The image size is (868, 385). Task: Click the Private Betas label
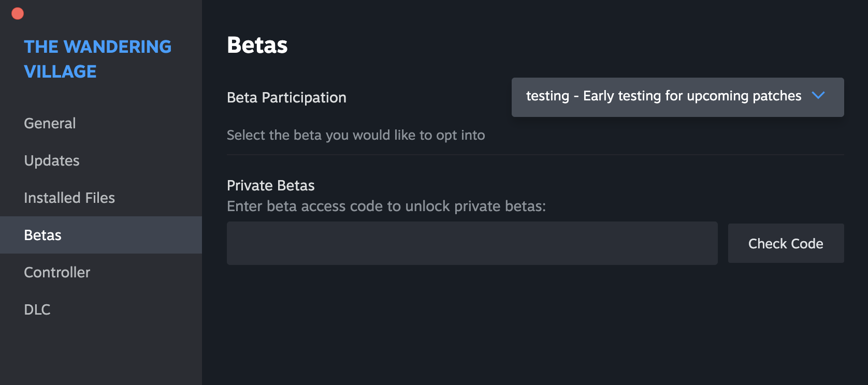271,185
